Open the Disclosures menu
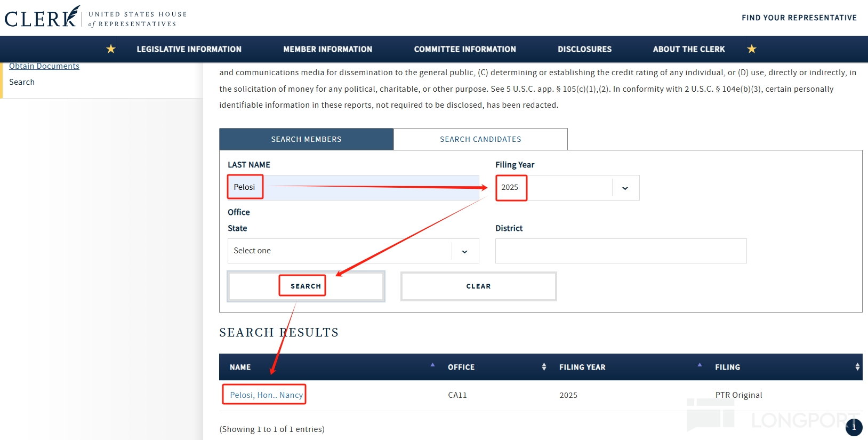The height and width of the screenshot is (440, 868). pyautogui.click(x=585, y=49)
